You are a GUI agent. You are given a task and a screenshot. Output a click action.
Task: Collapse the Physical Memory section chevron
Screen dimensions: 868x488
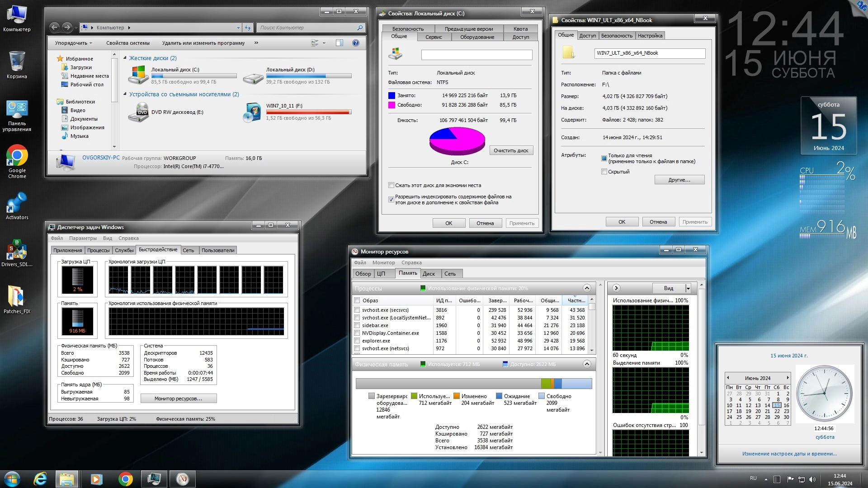587,364
